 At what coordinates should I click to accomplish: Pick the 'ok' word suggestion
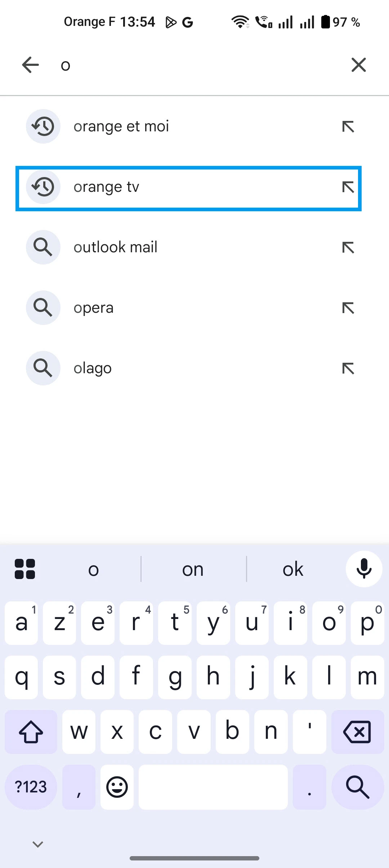click(293, 570)
